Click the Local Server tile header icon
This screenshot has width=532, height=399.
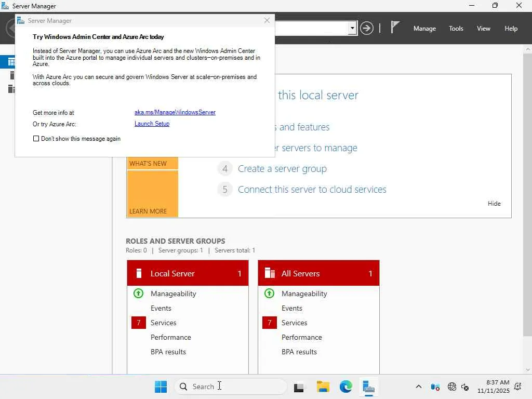pos(139,273)
